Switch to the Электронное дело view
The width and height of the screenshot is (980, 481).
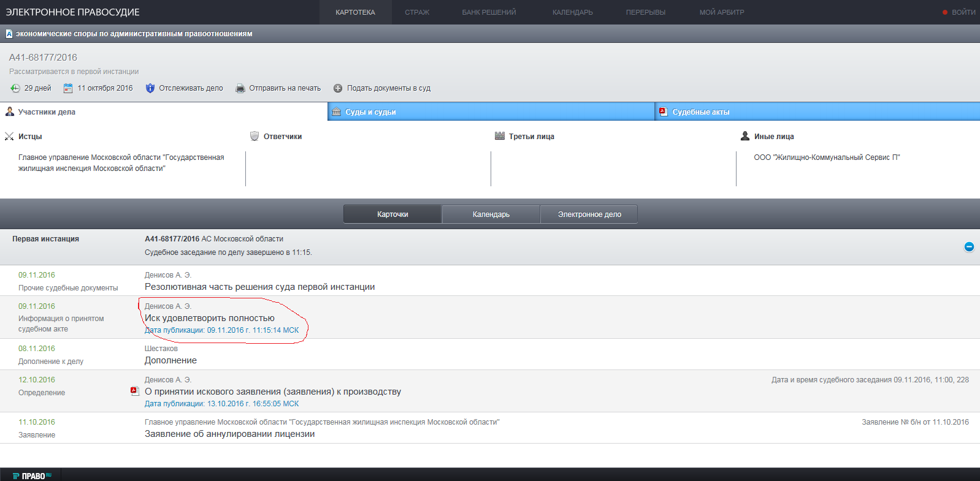(x=589, y=214)
